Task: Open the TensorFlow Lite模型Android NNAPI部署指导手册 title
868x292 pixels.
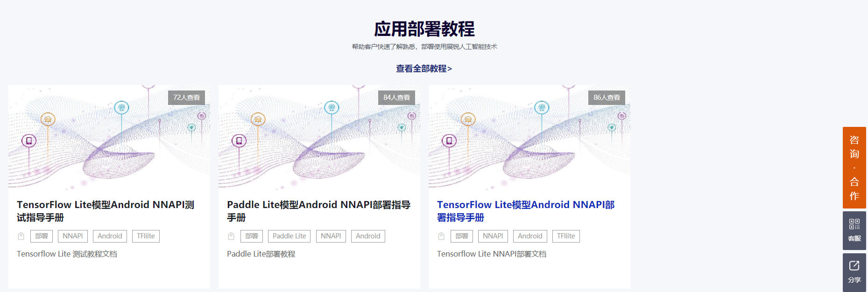Action: [x=526, y=211]
